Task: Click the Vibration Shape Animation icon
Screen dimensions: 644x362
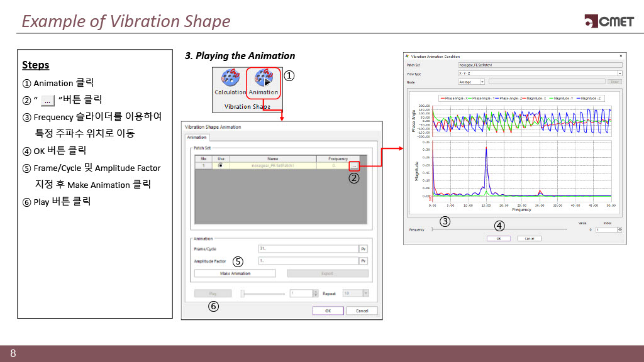Action: pyautogui.click(x=263, y=80)
